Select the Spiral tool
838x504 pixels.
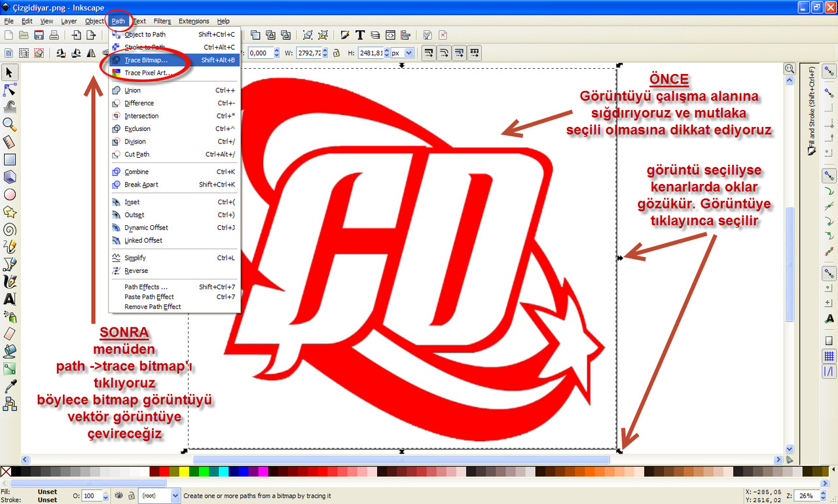(x=10, y=230)
